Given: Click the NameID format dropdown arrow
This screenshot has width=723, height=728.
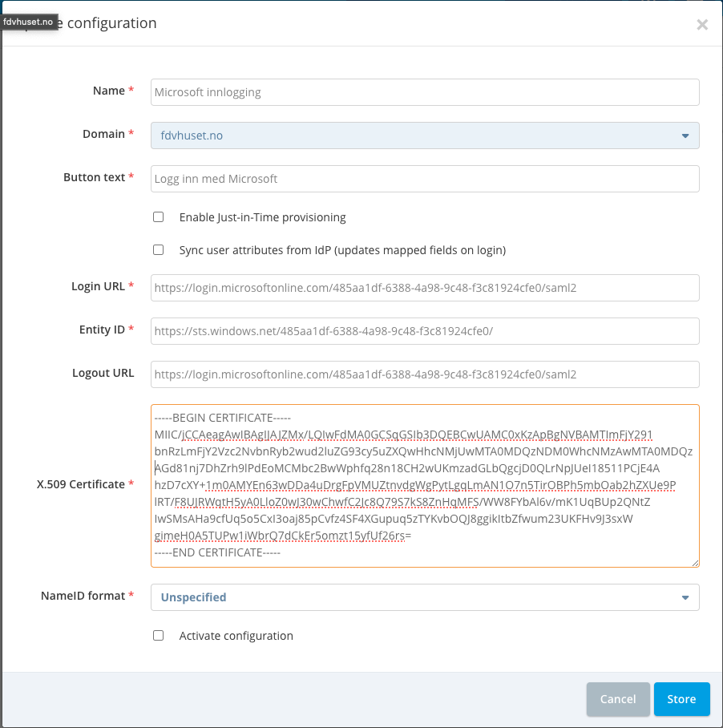Looking at the screenshot, I should point(685,597).
